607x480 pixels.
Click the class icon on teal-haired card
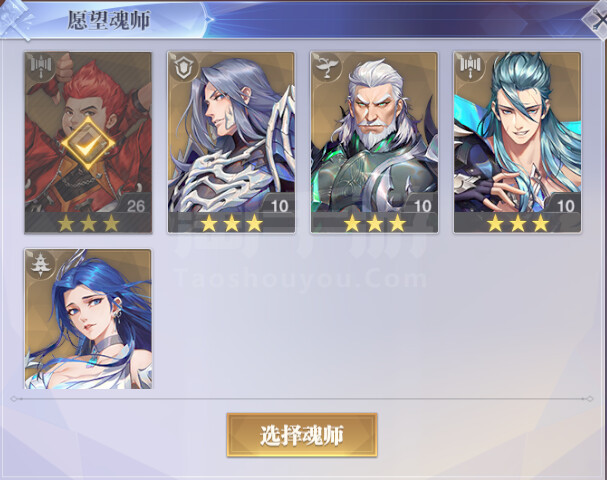469,67
